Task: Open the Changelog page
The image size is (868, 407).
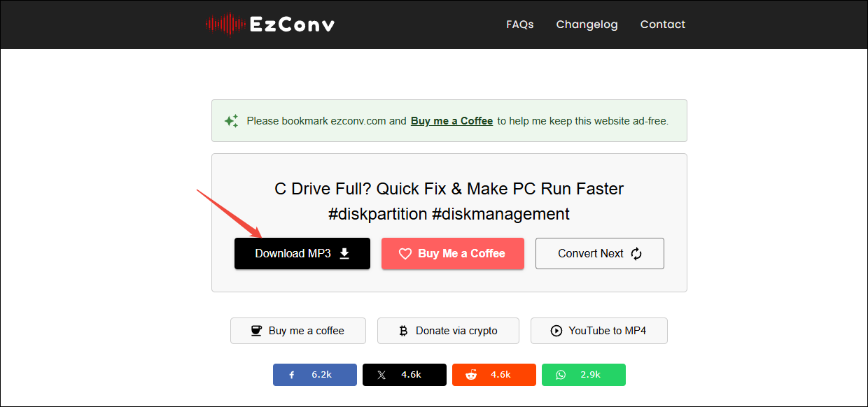Action: tap(587, 24)
